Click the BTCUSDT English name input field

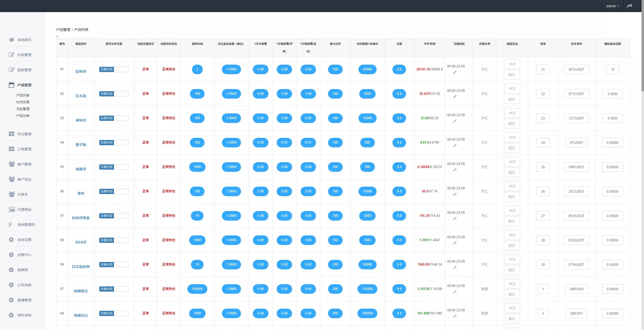click(576, 69)
